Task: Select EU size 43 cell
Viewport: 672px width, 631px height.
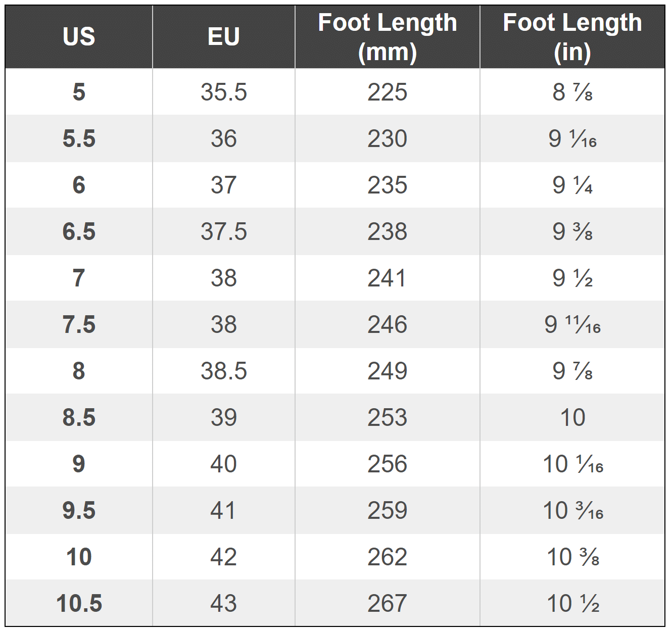Action: pos(223,603)
